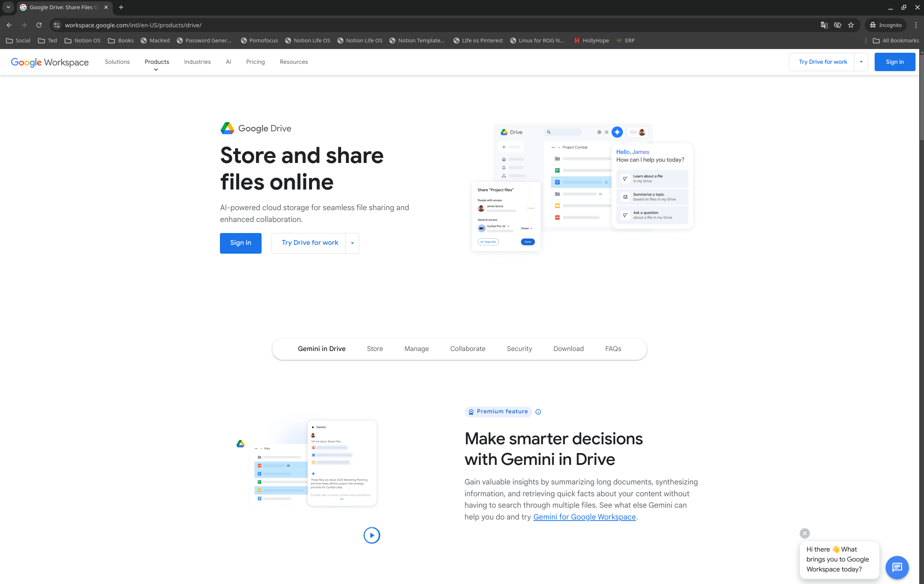924x584 pixels.
Task: Click the chat bubble icon
Action: (x=897, y=567)
